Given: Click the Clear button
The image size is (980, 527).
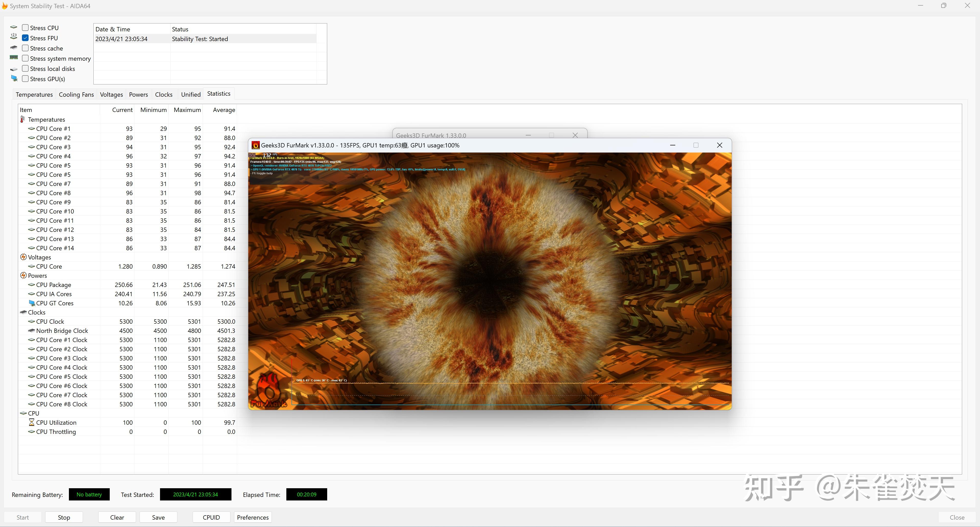Looking at the screenshot, I should pyautogui.click(x=117, y=517).
